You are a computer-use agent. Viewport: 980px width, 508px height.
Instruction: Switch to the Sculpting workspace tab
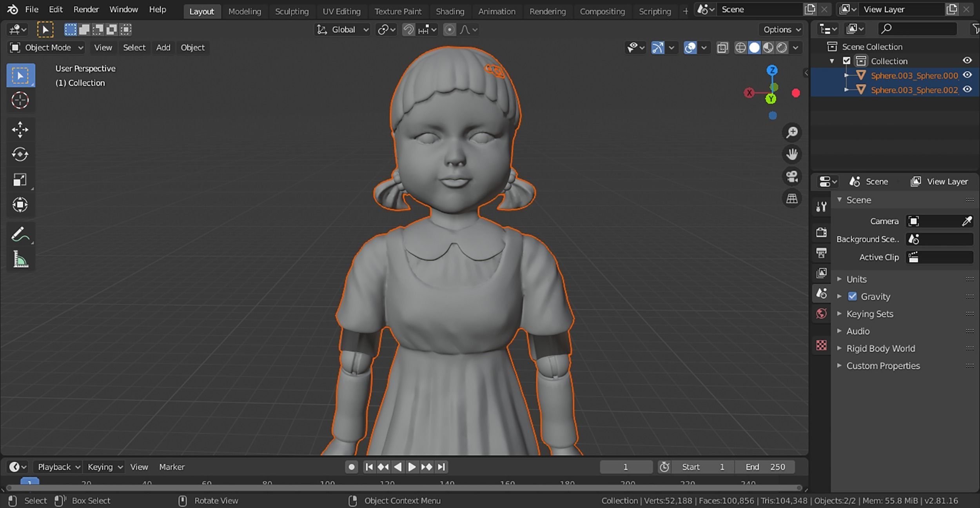pyautogui.click(x=292, y=11)
